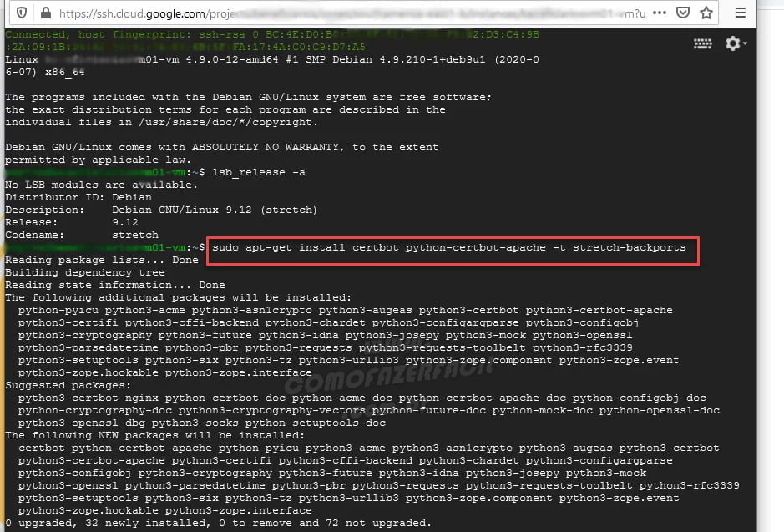
Task: Click the lsb_release -a command text
Action: tap(260, 172)
